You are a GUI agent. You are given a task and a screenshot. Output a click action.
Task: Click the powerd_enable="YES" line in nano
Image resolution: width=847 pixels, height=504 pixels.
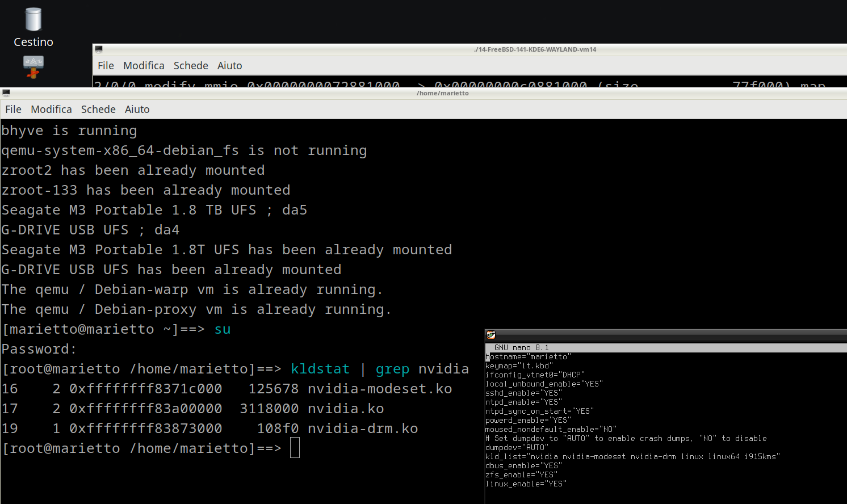[x=529, y=420]
